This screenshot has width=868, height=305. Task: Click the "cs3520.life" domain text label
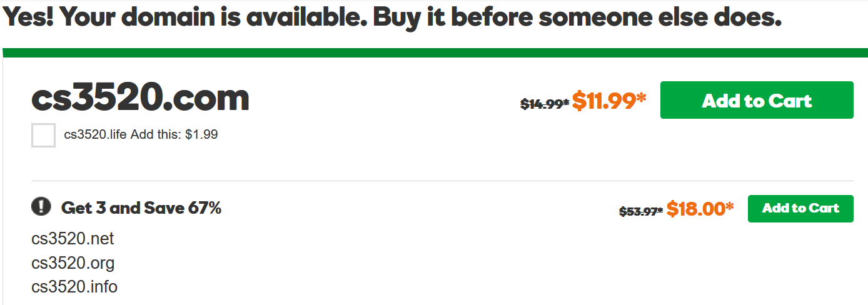pos(96,134)
